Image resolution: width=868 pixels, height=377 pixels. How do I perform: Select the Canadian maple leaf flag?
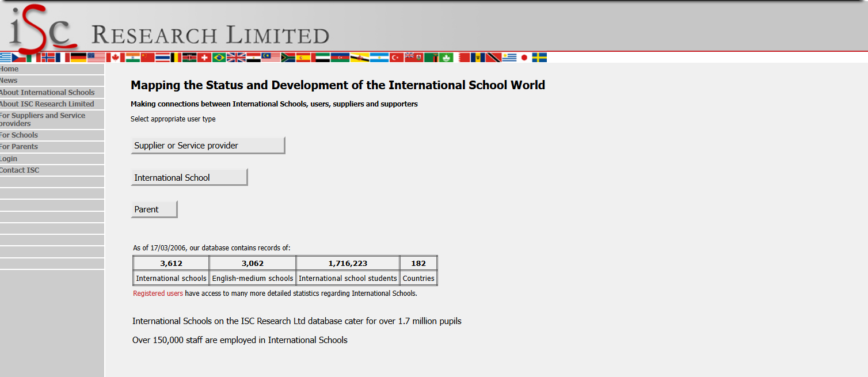point(115,58)
